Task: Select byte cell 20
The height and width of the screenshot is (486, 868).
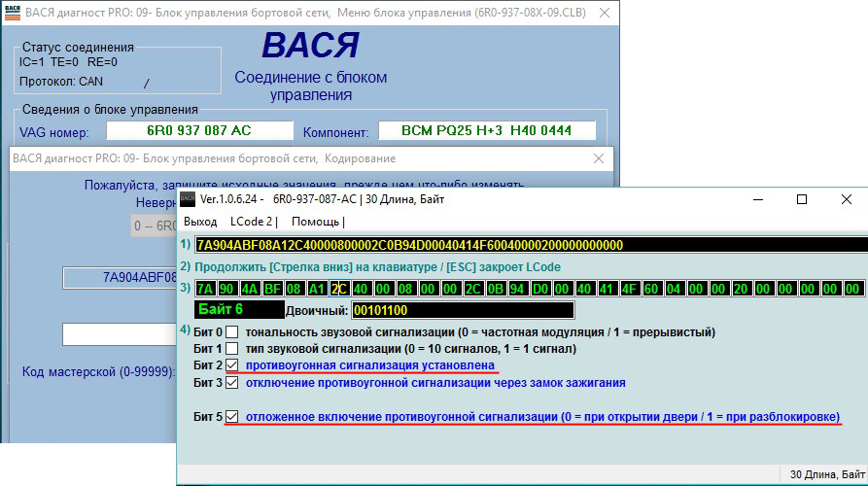Action: pos(740,289)
